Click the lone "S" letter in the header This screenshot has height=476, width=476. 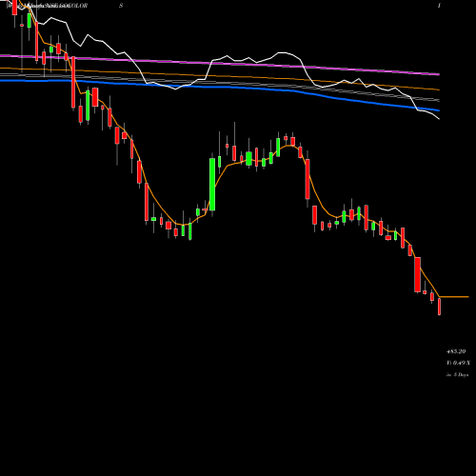(121, 6)
